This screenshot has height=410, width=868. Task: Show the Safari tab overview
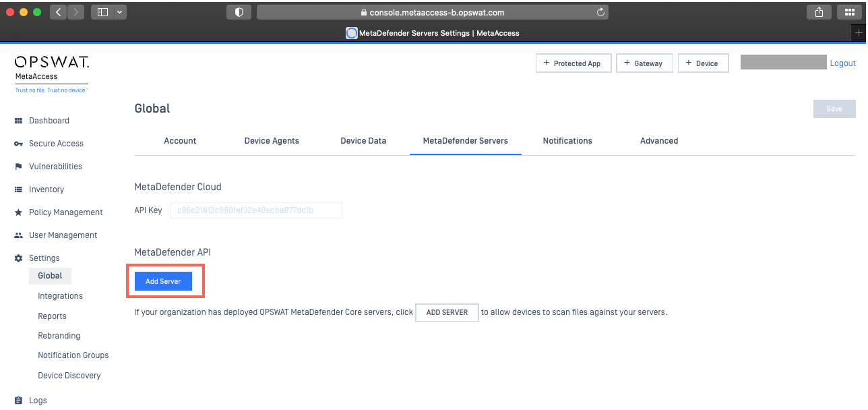coord(849,12)
